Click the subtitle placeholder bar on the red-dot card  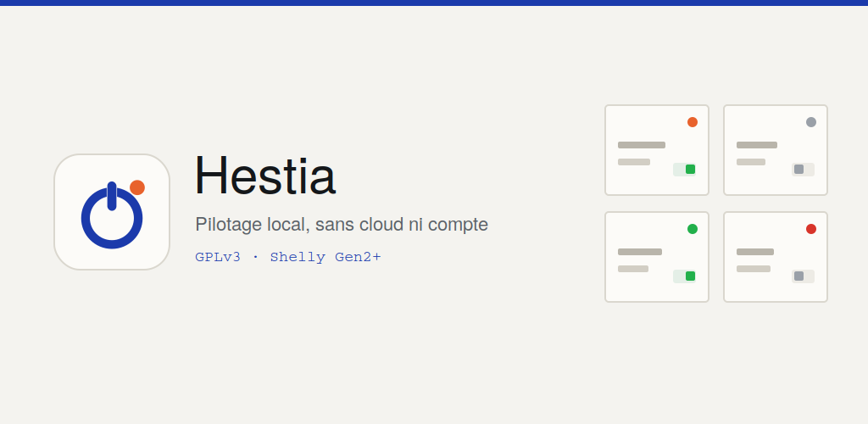click(754, 269)
